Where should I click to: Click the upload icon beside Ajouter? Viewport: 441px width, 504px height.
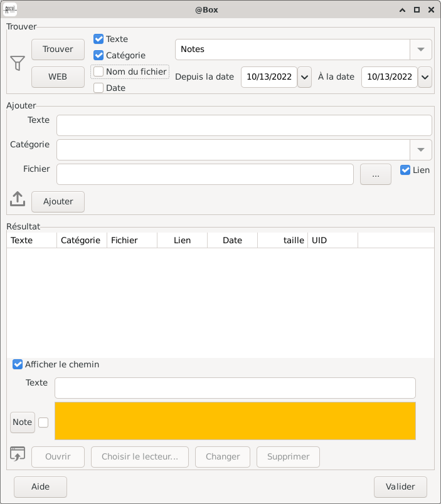coord(18,199)
